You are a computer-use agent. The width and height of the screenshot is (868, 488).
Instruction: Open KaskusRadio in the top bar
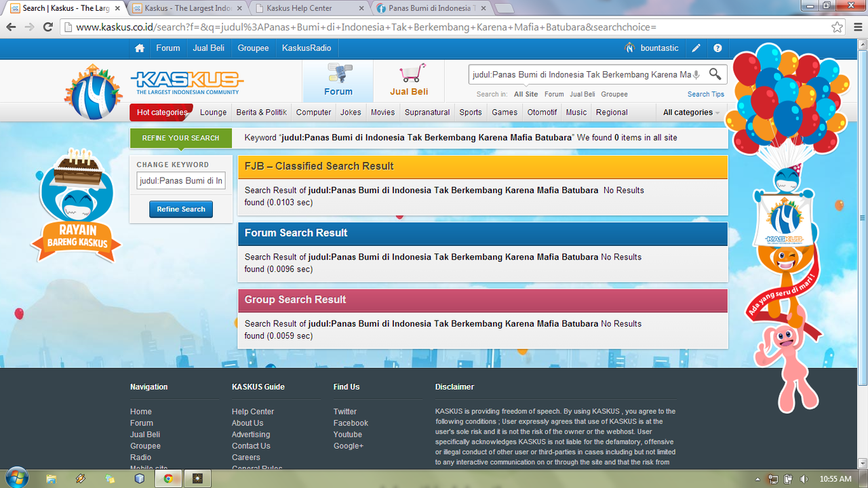coord(307,48)
